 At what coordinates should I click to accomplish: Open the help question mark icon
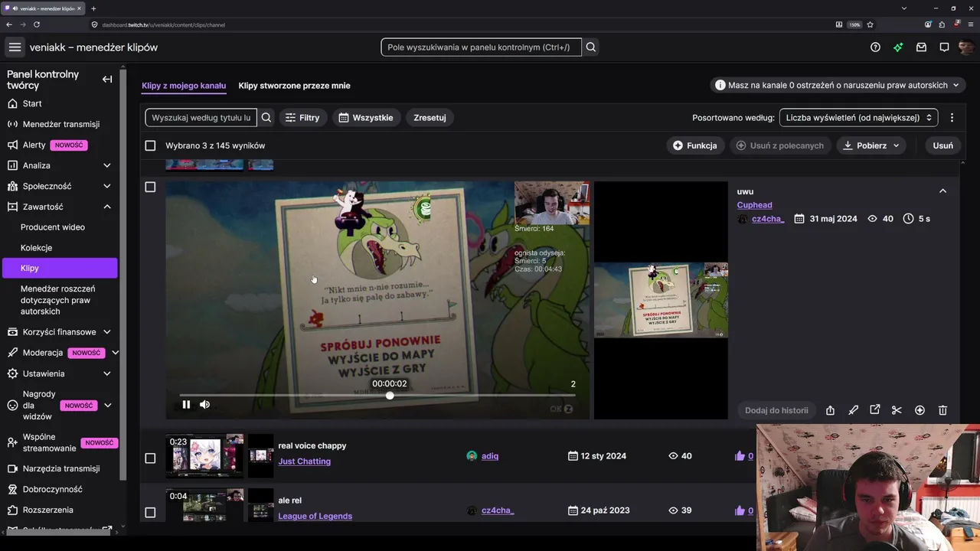(x=875, y=47)
